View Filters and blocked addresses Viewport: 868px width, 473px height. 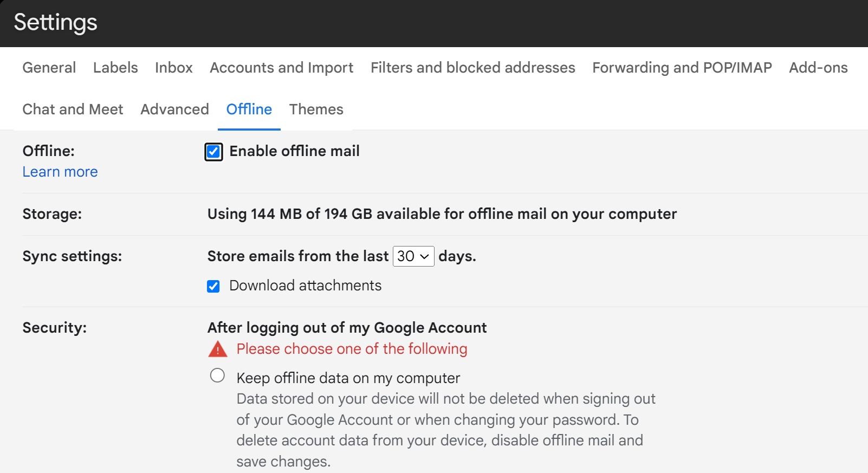472,68
